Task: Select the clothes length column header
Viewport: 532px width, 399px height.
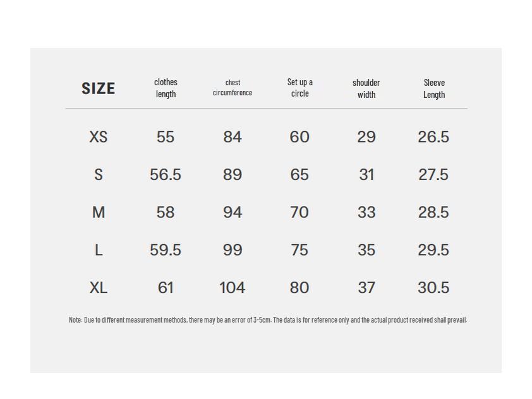Action: coord(166,88)
